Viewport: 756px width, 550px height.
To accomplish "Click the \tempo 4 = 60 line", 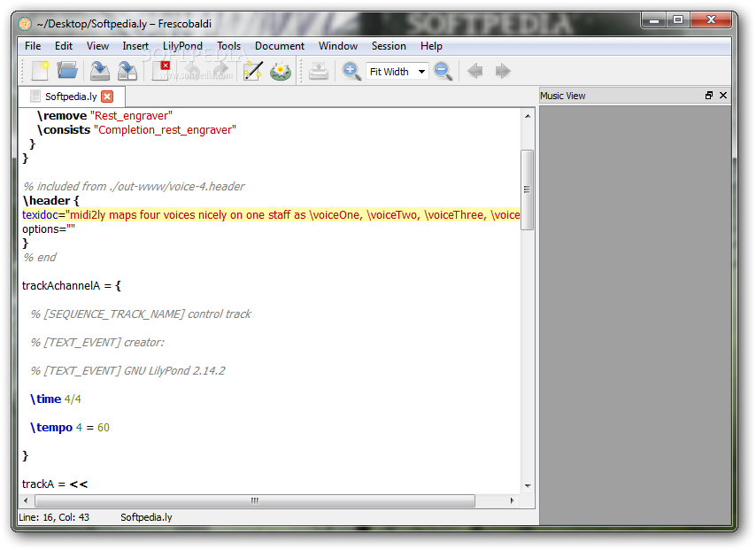I will [x=70, y=428].
